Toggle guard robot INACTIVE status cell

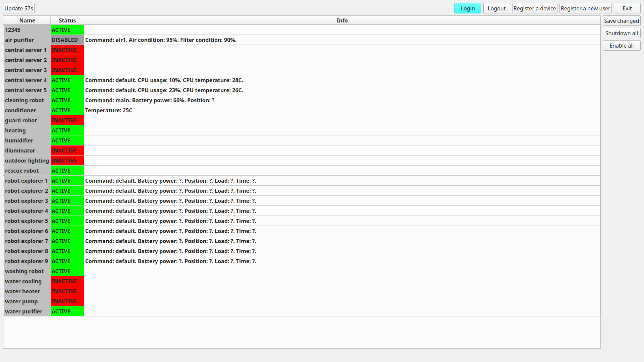point(67,120)
